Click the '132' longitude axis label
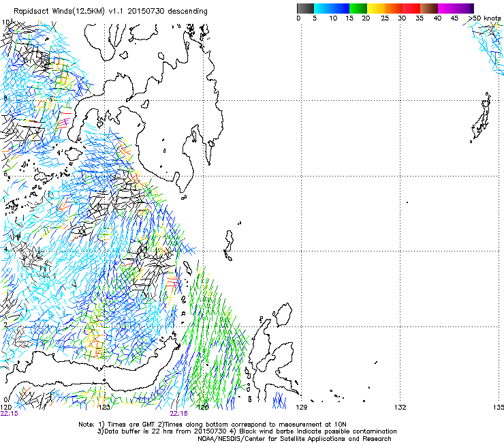504x443 pixels. 400,408
